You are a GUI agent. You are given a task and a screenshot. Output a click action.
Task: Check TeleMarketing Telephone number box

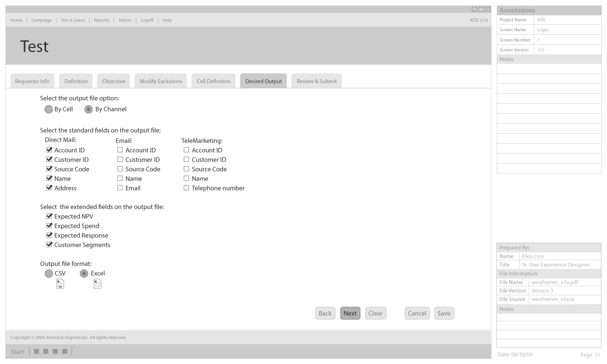(186, 188)
